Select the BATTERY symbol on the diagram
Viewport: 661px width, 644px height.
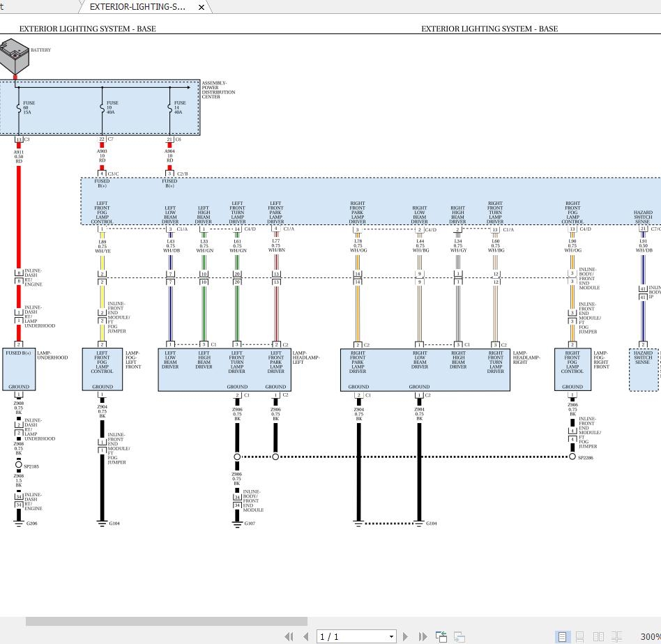14,57
